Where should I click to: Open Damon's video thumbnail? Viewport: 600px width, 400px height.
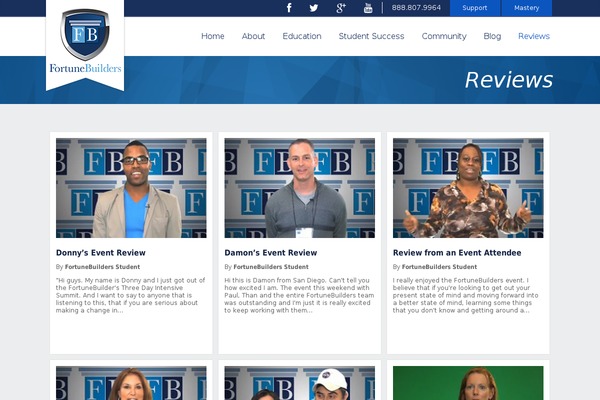coord(300,188)
